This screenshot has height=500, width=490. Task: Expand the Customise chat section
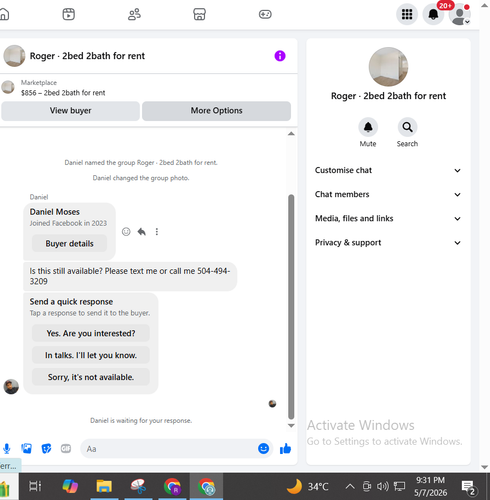coord(388,170)
